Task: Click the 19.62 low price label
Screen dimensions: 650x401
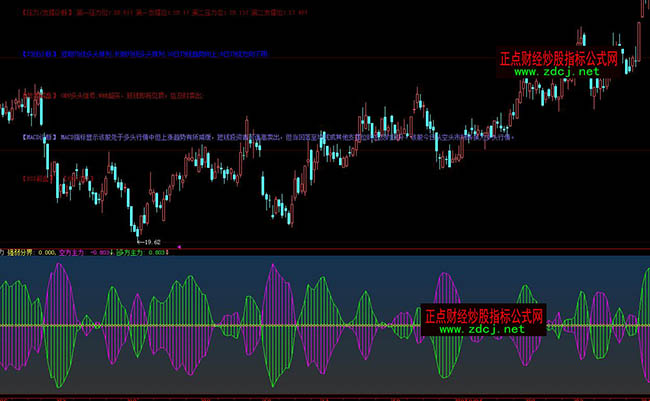Action: [x=151, y=242]
